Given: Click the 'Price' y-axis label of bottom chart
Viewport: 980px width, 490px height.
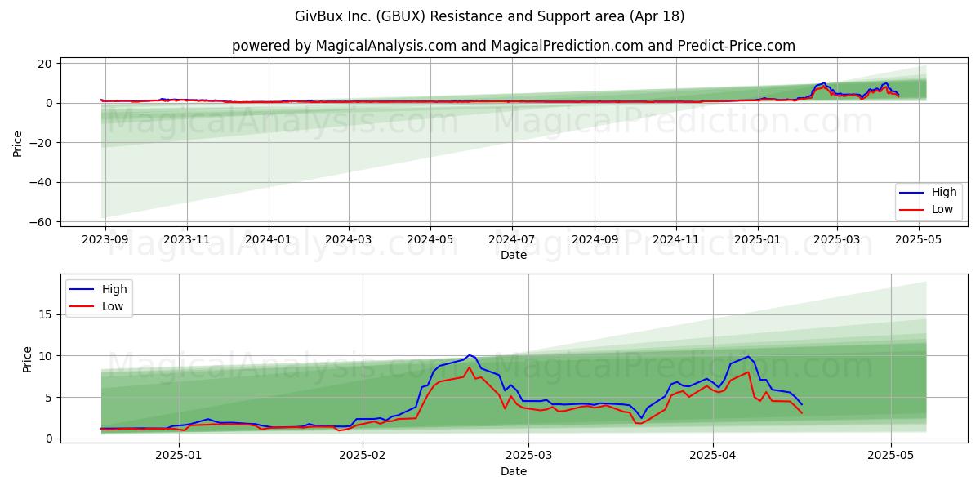Looking at the screenshot, I should tap(28, 359).
